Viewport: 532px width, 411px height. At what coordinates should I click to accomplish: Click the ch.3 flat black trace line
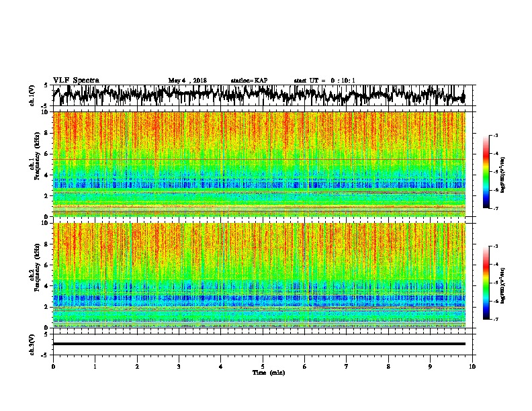tap(259, 344)
